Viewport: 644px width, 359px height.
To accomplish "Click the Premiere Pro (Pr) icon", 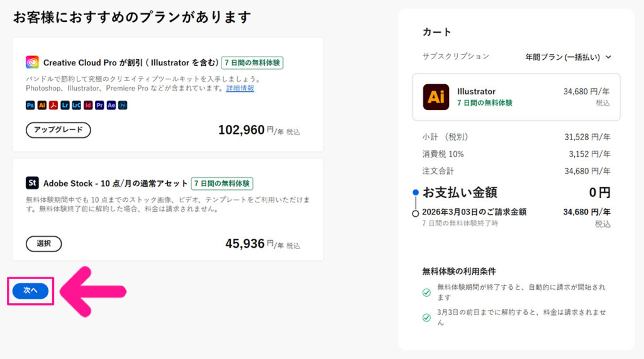I will [99, 105].
